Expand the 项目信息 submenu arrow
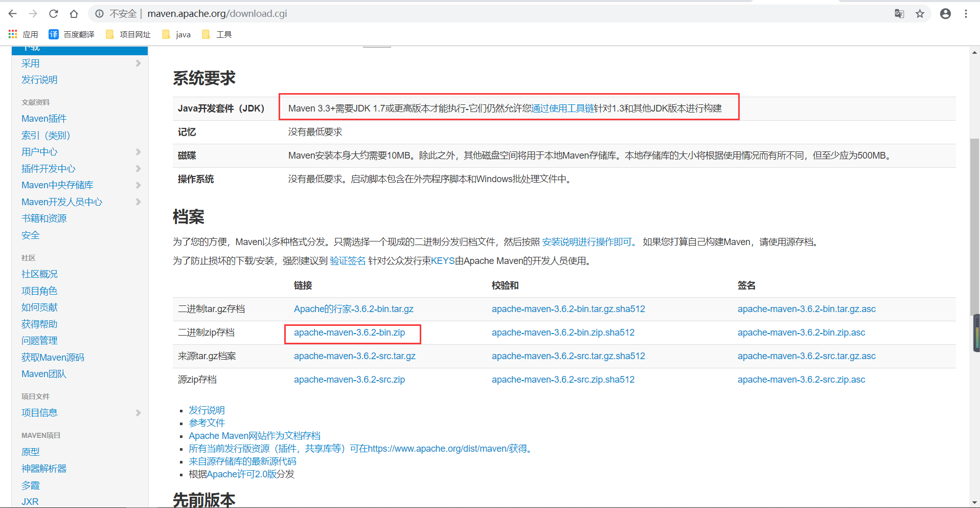The height and width of the screenshot is (508, 980). click(138, 413)
